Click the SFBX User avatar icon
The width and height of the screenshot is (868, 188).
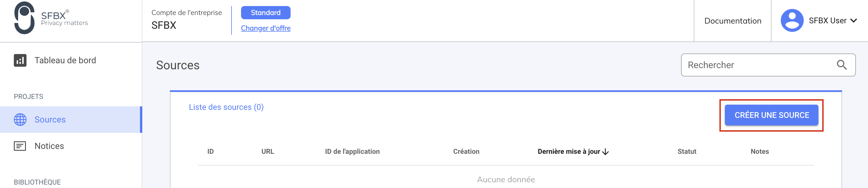point(792,20)
